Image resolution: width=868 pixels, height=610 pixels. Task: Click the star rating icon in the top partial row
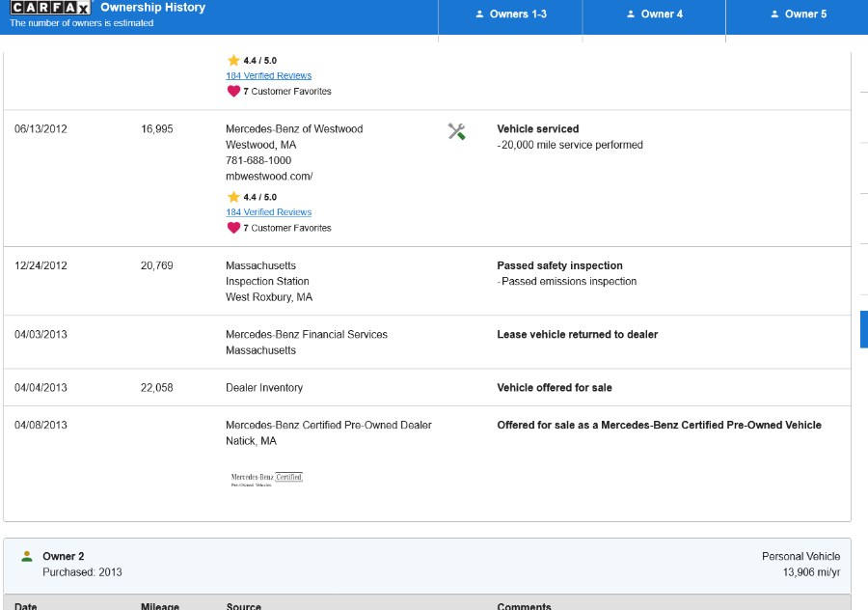pos(233,60)
